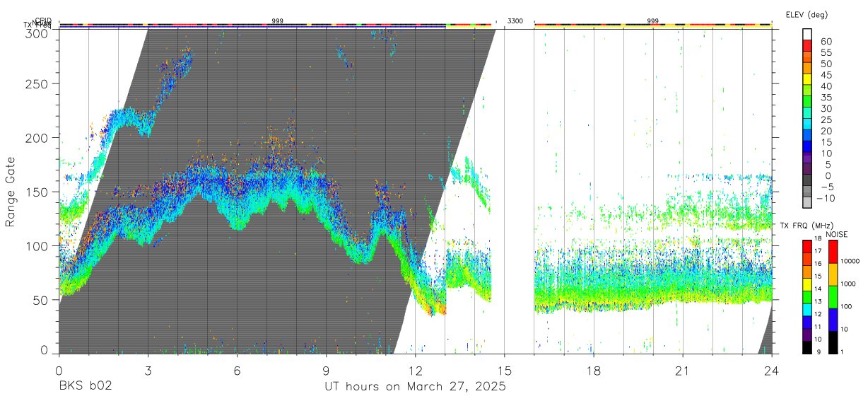Screen dimensions: 868x401
Task: Click the '3300' CPID label
Action: pyautogui.click(x=515, y=21)
